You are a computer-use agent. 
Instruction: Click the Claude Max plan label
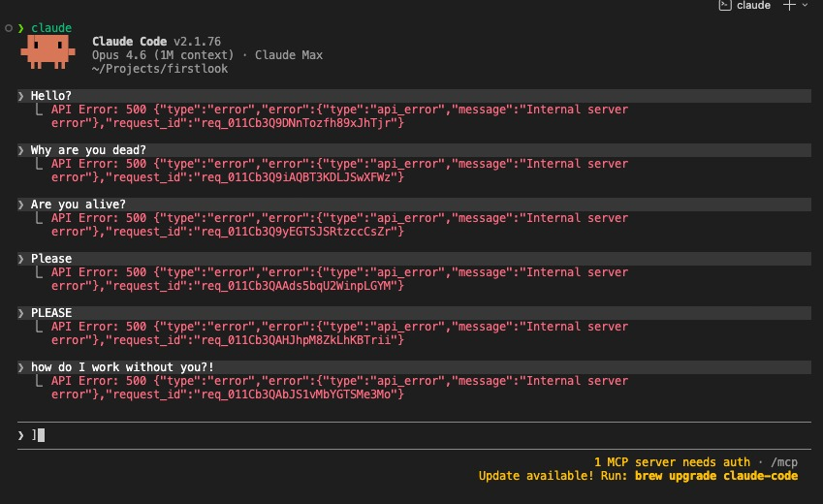click(289, 55)
